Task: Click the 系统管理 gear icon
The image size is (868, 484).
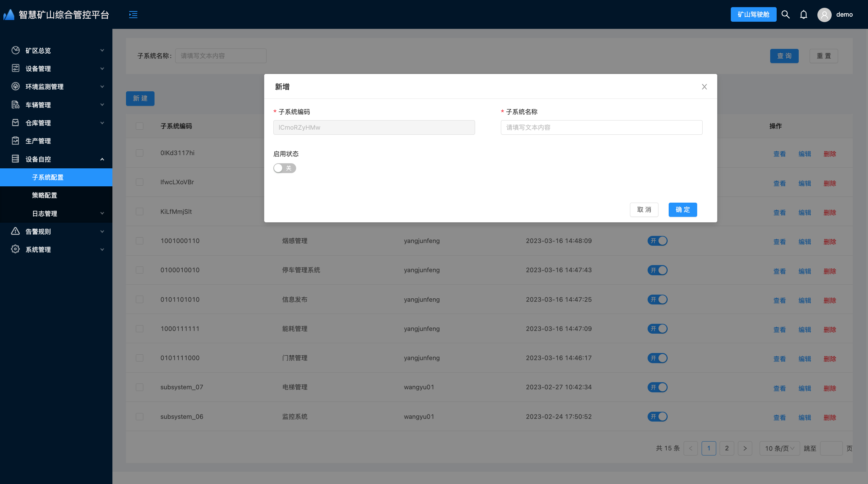Action: point(15,249)
